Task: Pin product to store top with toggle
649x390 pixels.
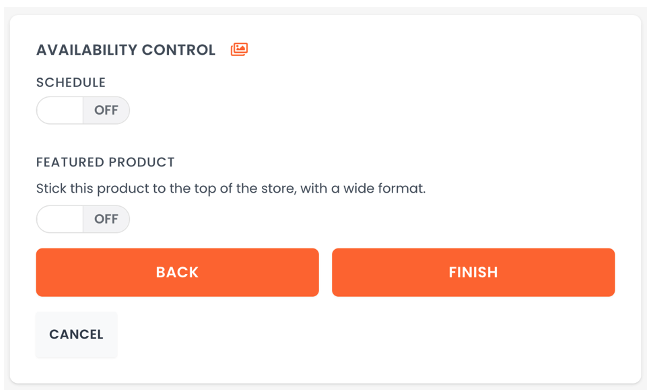Action: click(83, 219)
